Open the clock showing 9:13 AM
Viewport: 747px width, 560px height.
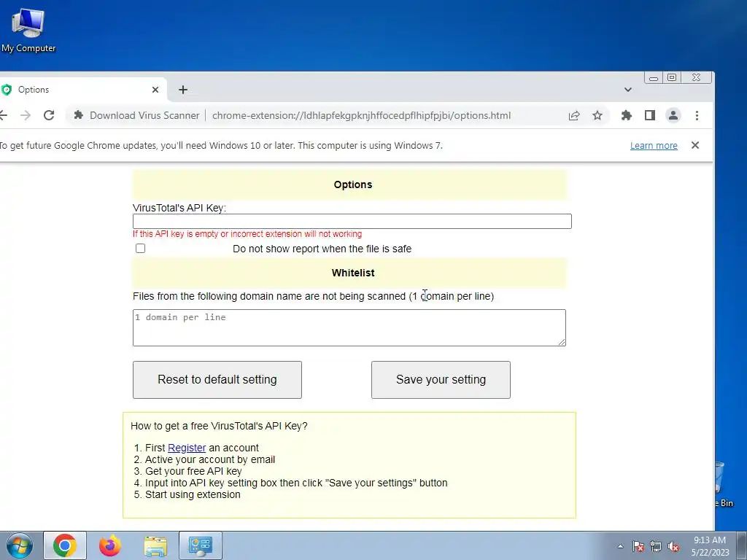click(x=710, y=546)
